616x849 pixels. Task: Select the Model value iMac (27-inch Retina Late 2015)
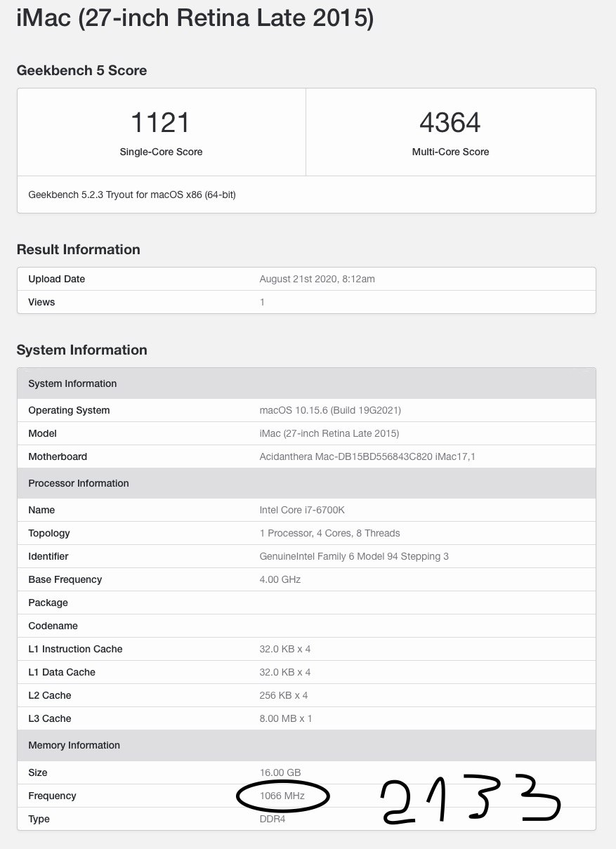pyautogui.click(x=329, y=433)
